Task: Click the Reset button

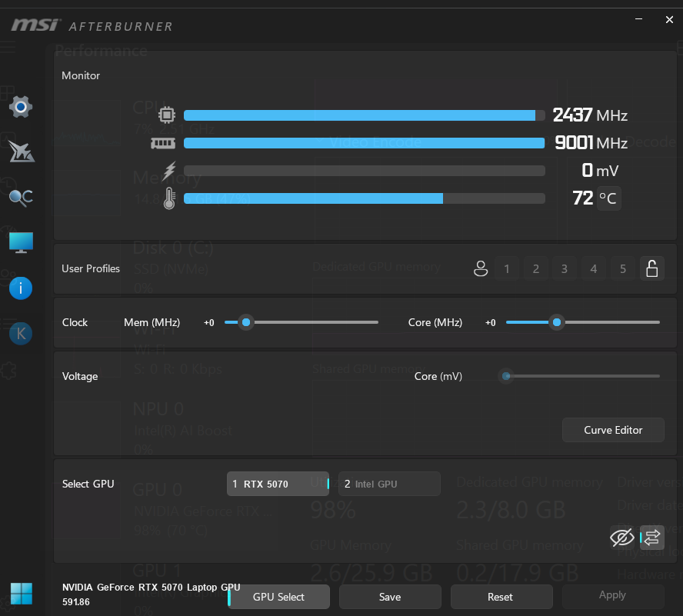Action: 501,597
